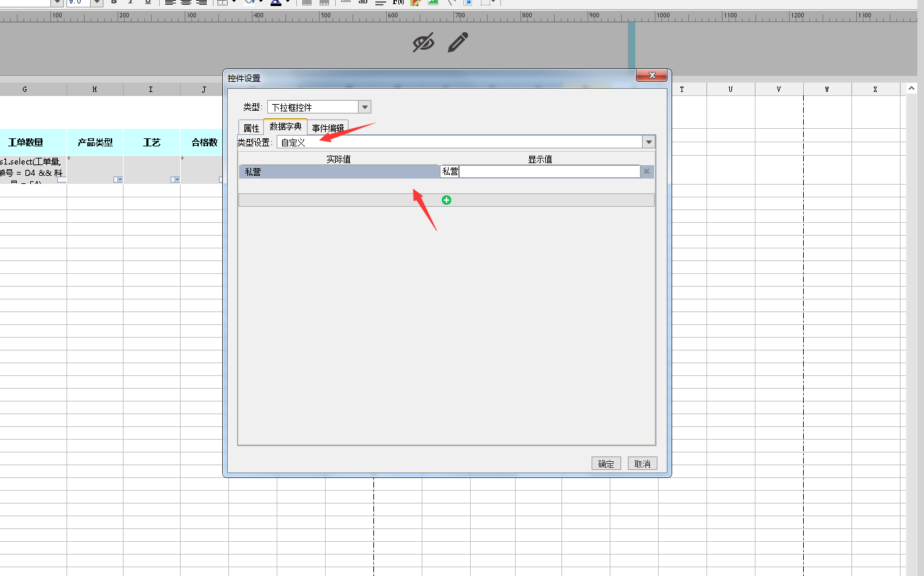Viewport: 924px width, 576px height.
Task: Click the 产品类型 header cell
Action: pyautogui.click(x=95, y=142)
